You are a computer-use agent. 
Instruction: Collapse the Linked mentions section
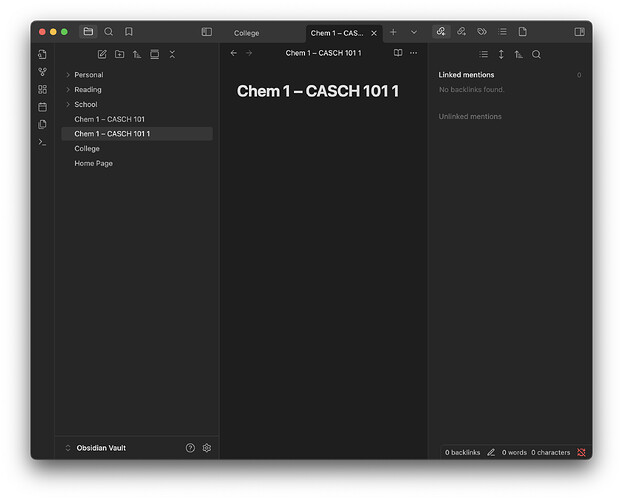click(x=509, y=75)
